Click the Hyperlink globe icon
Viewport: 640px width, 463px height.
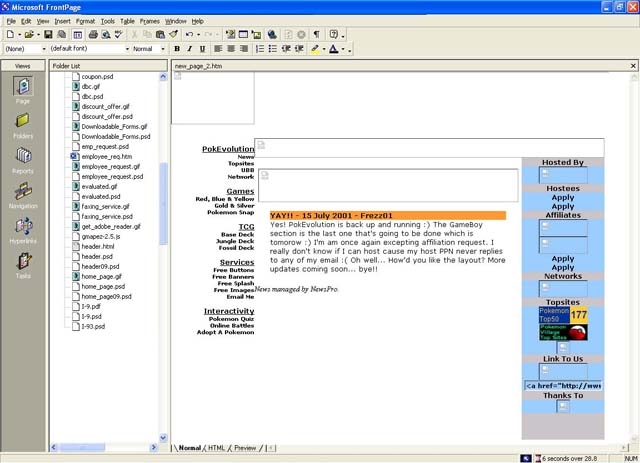tap(272, 35)
